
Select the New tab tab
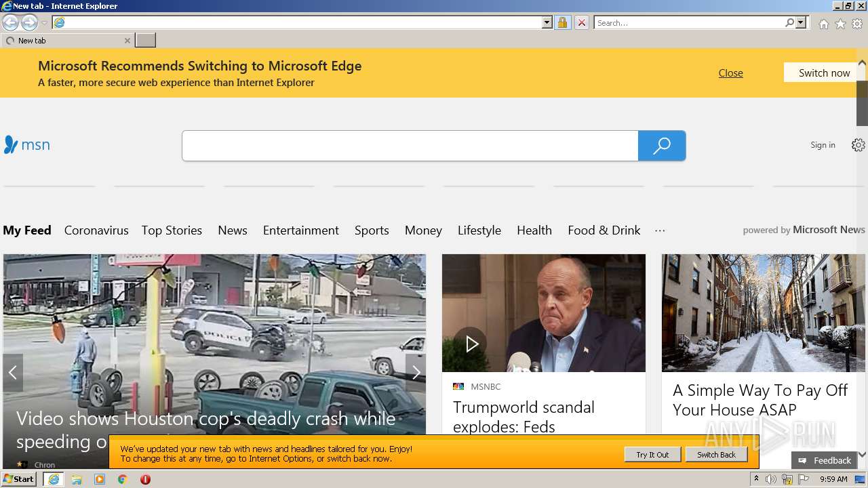pyautogui.click(x=66, y=41)
